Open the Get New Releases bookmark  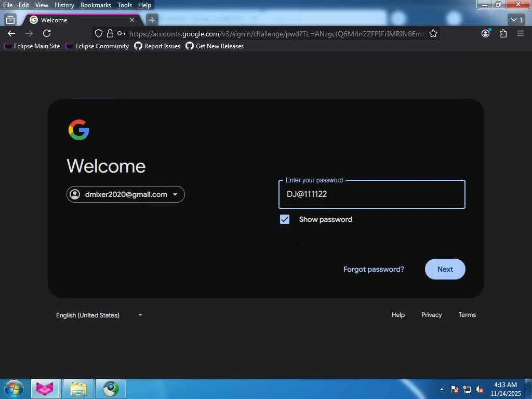click(x=215, y=46)
